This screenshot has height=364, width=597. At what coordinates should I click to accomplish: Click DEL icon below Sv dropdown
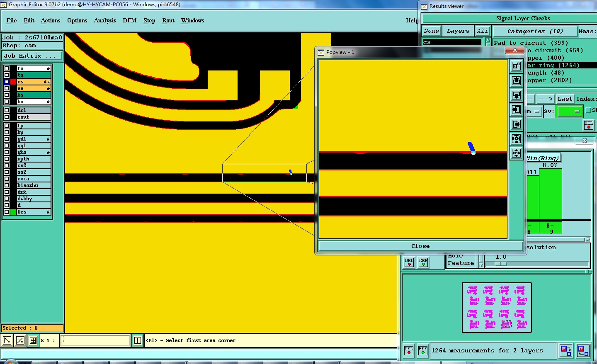click(588, 125)
